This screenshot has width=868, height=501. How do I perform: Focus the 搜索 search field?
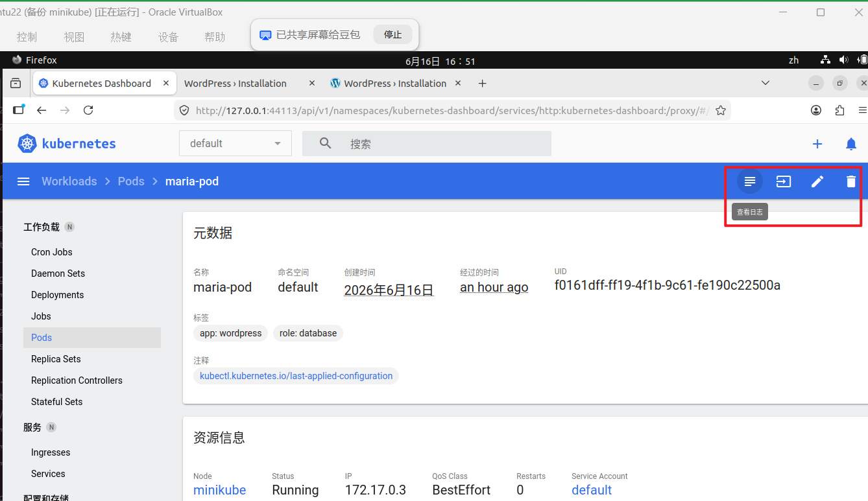427,143
